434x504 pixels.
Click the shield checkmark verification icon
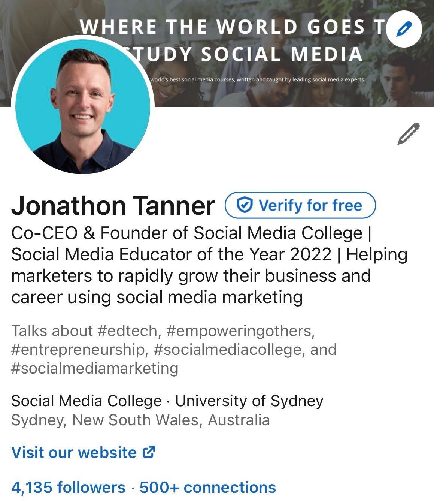pyautogui.click(x=245, y=205)
